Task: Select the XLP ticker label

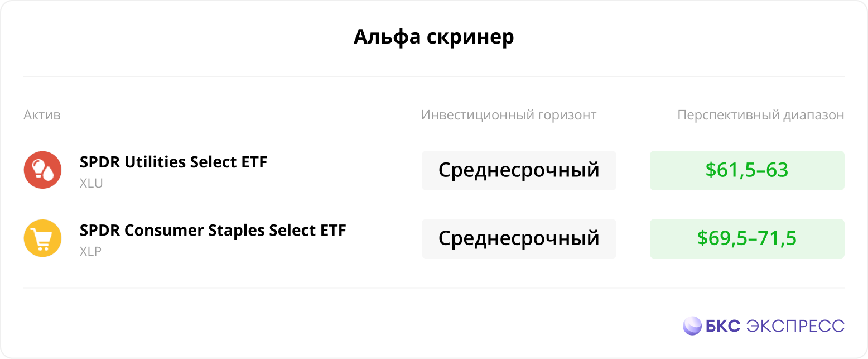Action: pyautogui.click(x=91, y=252)
